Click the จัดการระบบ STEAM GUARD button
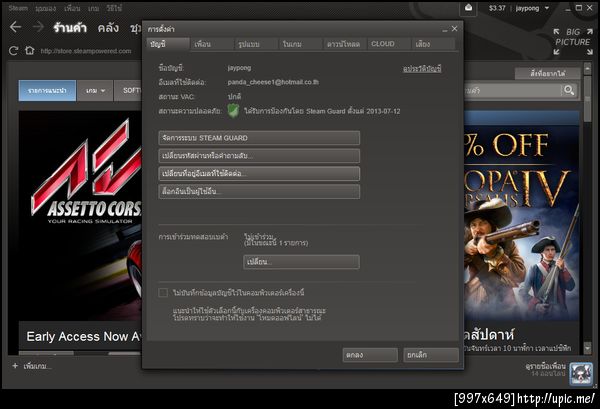600x409 pixels. (259, 138)
